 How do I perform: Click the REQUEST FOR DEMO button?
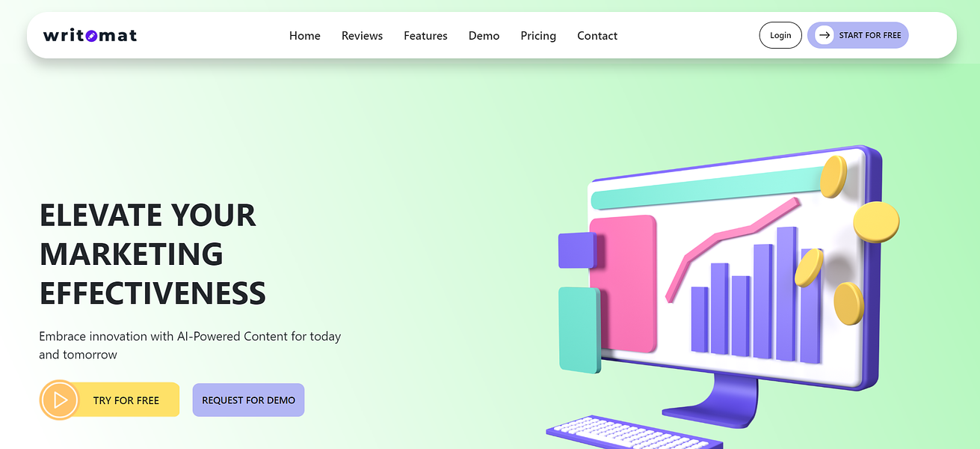point(248,400)
